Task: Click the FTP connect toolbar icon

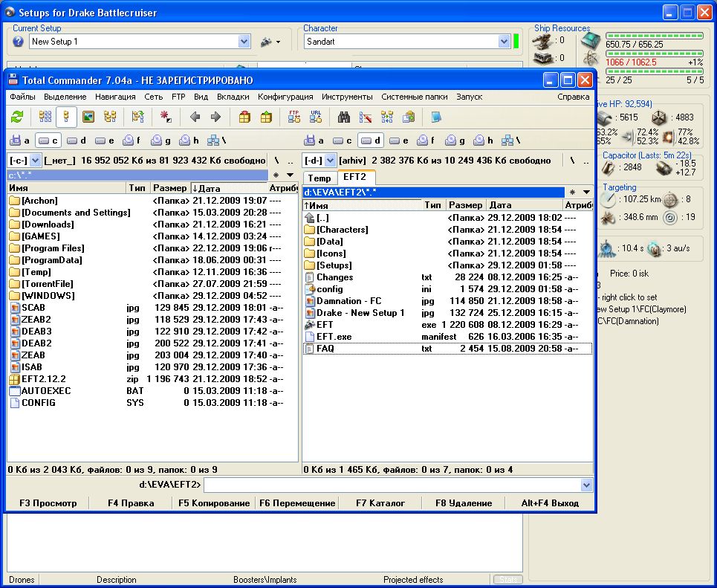Action: (x=293, y=117)
